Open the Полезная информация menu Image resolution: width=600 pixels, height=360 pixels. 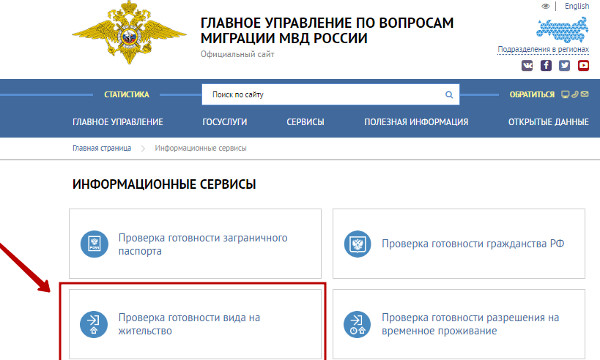pos(416,122)
